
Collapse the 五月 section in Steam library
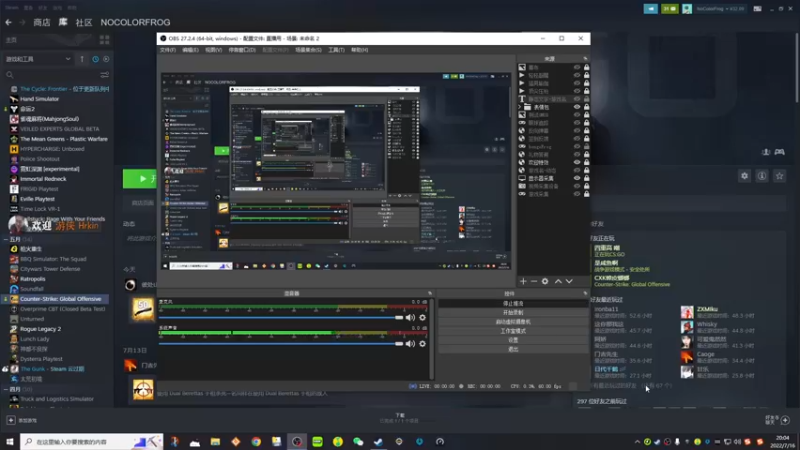coord(6,239)
